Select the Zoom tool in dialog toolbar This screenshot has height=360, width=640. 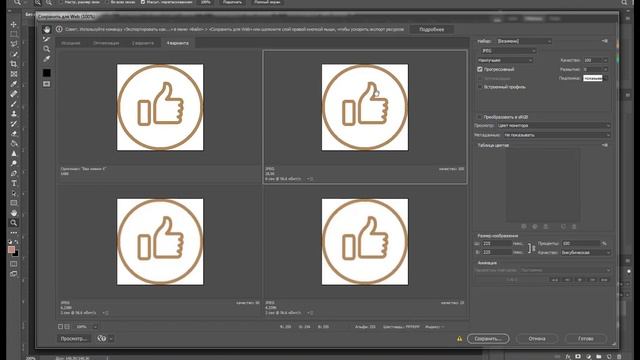tap(47, 49)
